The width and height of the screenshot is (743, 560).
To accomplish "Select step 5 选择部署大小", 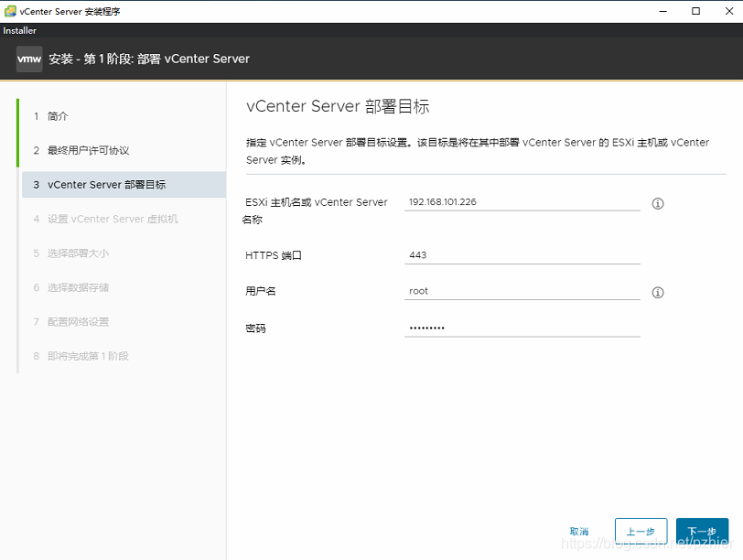I will click(x=71, y=253).
